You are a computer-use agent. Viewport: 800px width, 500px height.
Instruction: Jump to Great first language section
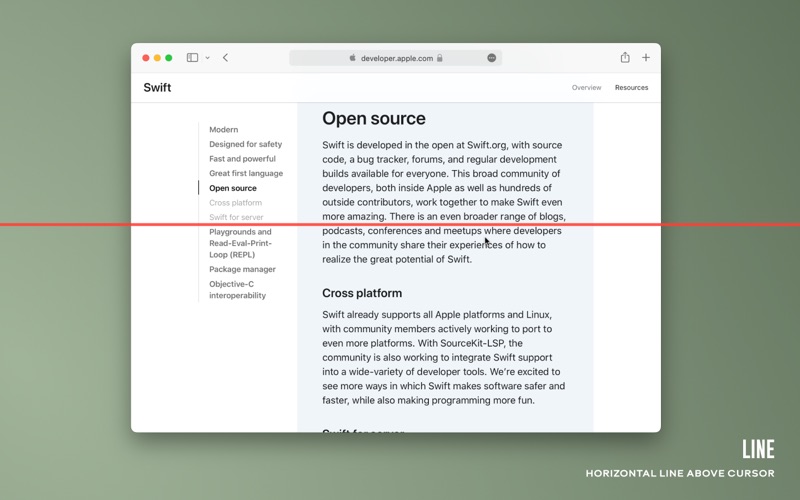(x=246, y=173)
